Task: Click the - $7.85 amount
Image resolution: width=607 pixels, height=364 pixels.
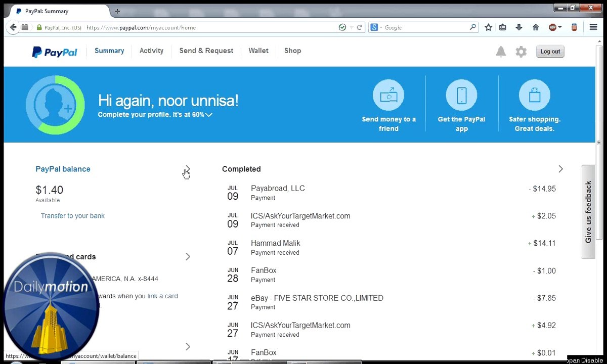Action: coord(544,298)
